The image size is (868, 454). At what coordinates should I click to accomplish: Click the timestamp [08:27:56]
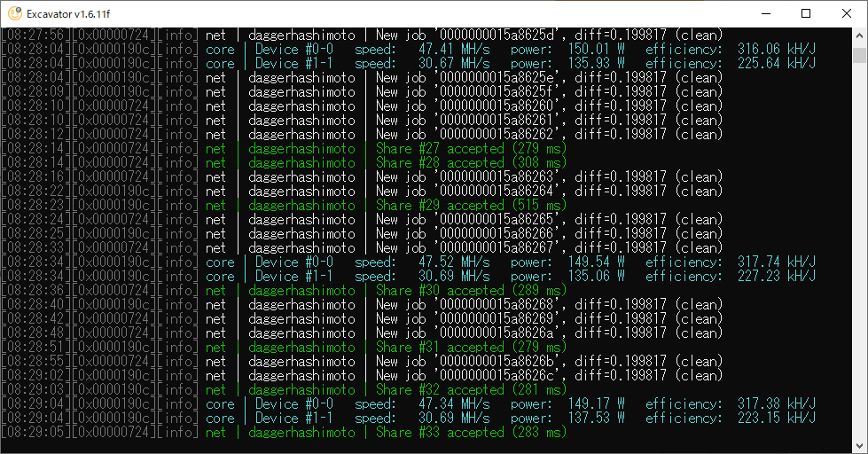point(36,35)
